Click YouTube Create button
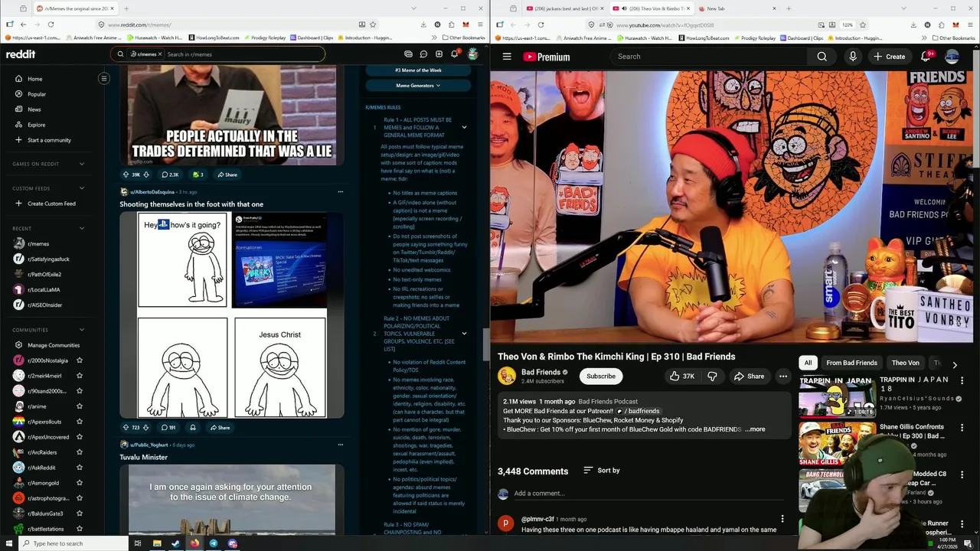Image resolution: width=980 pixels, height=551 pixels. click(x=889, y=57)
